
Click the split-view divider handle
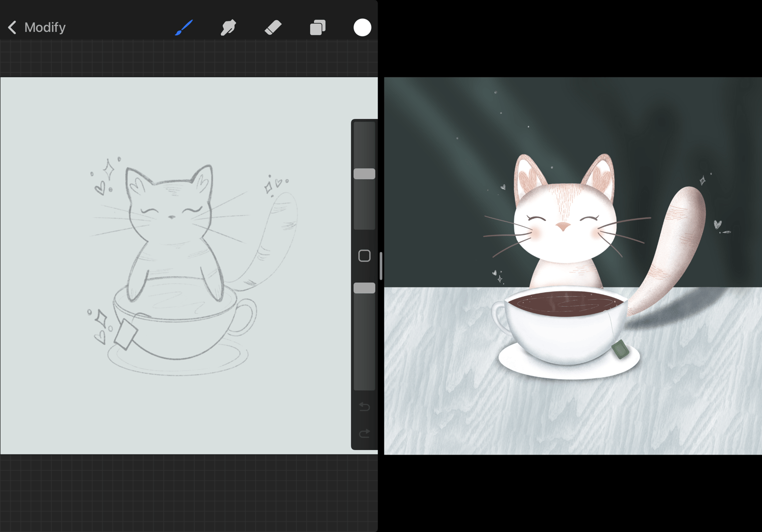coord(381,266)
